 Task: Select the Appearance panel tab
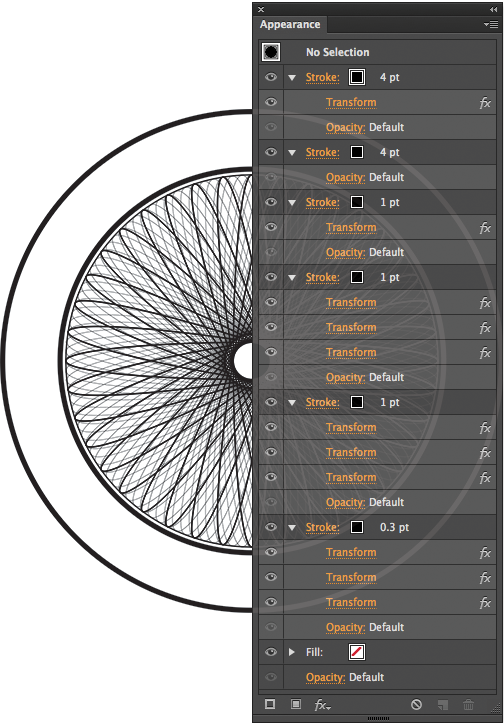(290, 25)
